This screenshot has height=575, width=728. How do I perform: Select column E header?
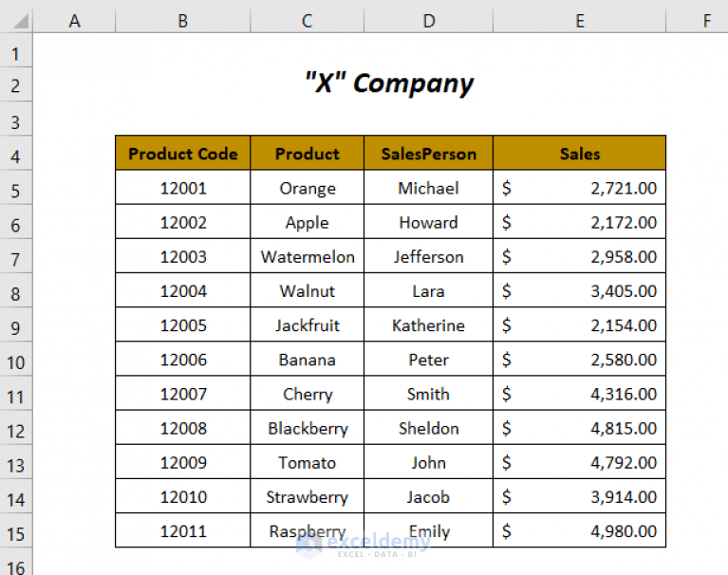point(579,21)
